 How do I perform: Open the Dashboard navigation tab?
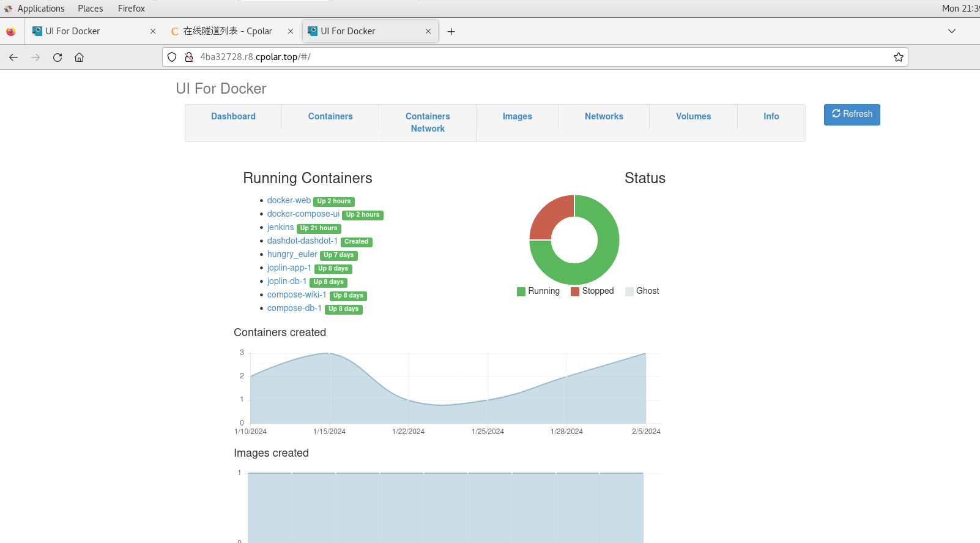[x=234, y=116]
